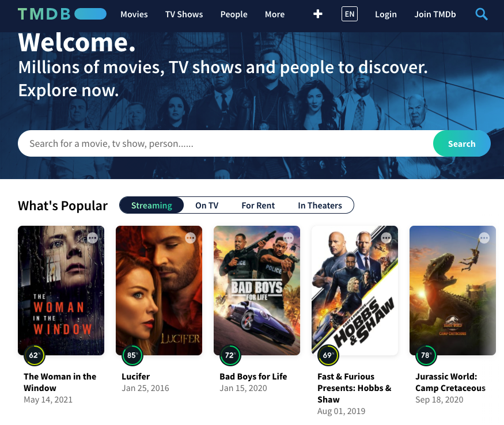Select the Streaming toggle option

tap(151, 206)
